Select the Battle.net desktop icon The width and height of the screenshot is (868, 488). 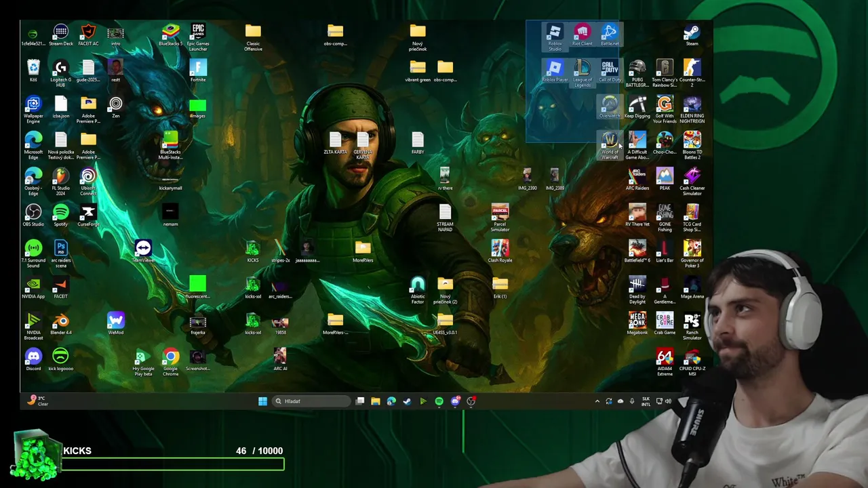pos(610,35)
